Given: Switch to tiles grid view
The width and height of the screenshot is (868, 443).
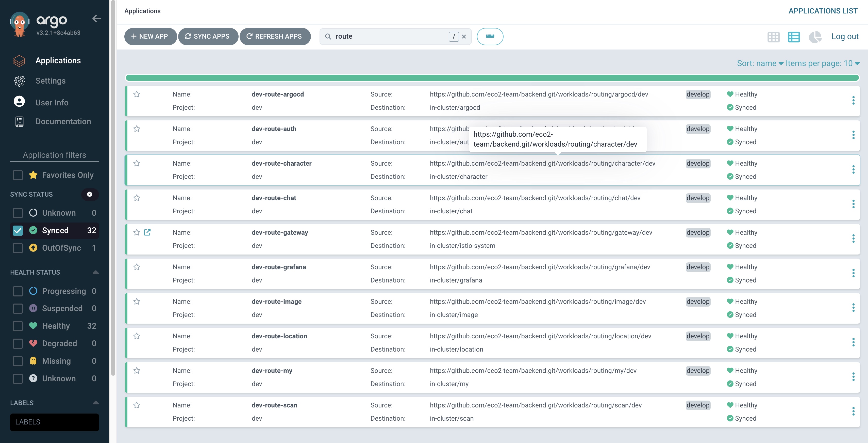Looking at the screenshot, I should tap(773, 37).
